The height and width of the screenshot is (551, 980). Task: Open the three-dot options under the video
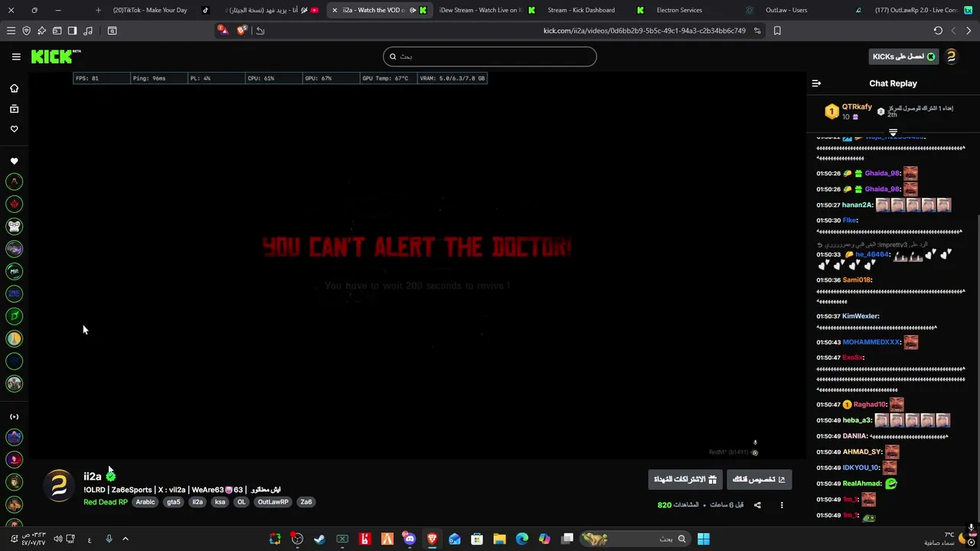[782, 505]
